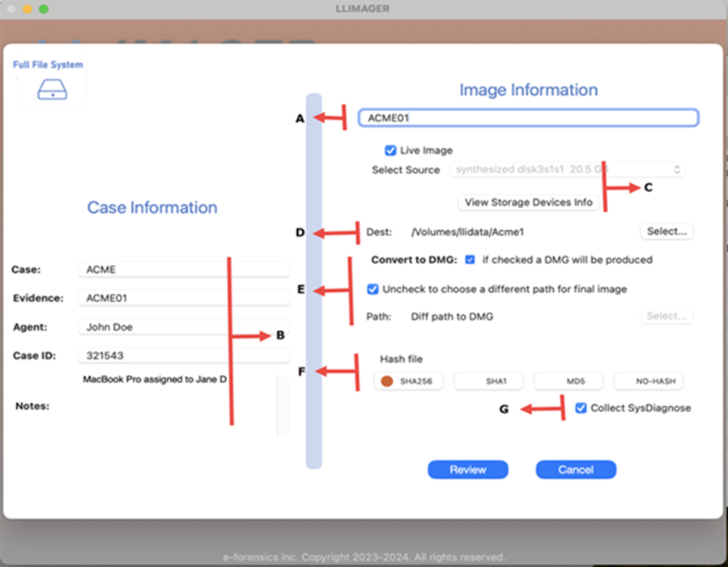Choose the SHA1 hash option
Screen dimensions: 728x567
click(x=488, y=381)
